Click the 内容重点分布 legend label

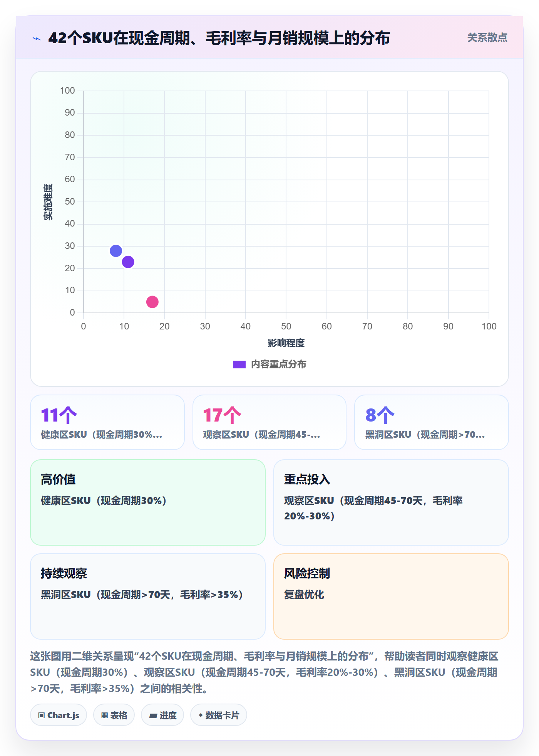click(278, 365)
